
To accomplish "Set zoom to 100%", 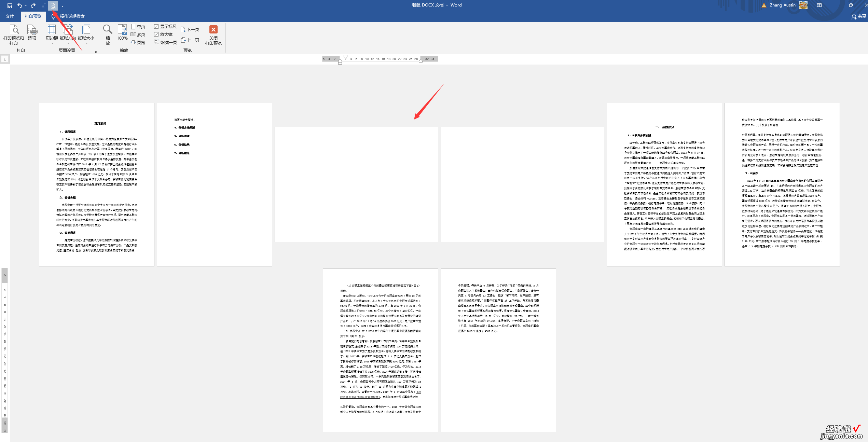I will tap(122, 32).
